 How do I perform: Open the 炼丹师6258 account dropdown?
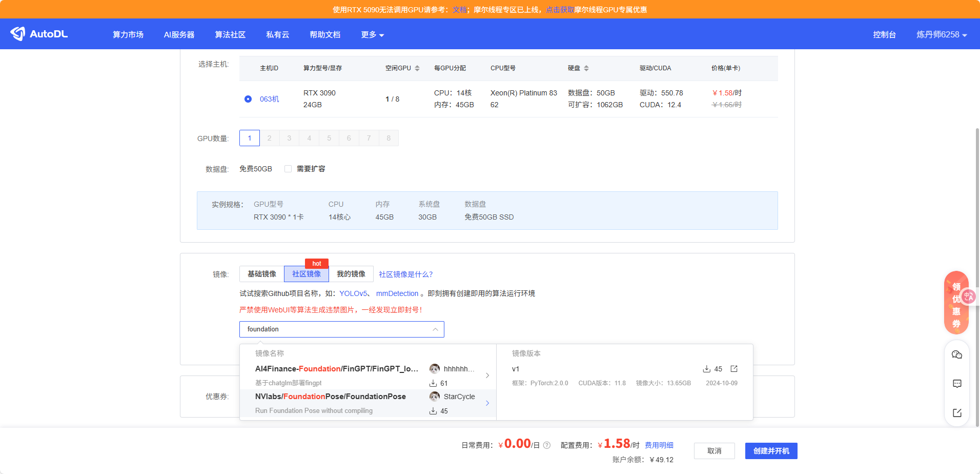pos(941,34)
